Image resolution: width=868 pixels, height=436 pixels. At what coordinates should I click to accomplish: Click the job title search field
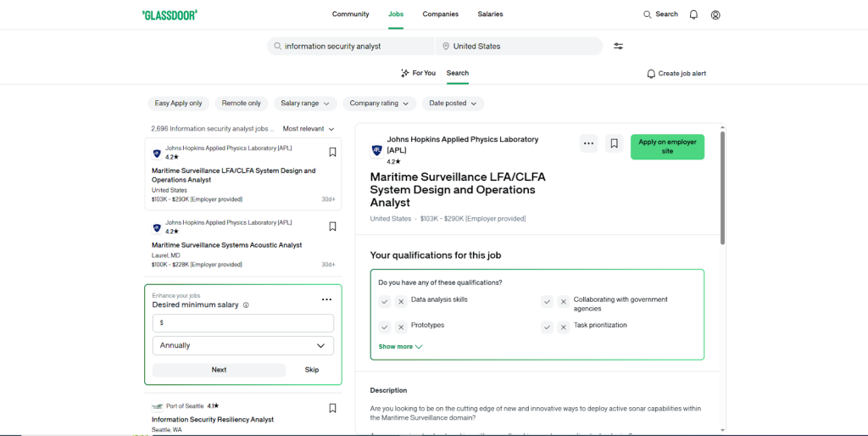coord(351,46)
